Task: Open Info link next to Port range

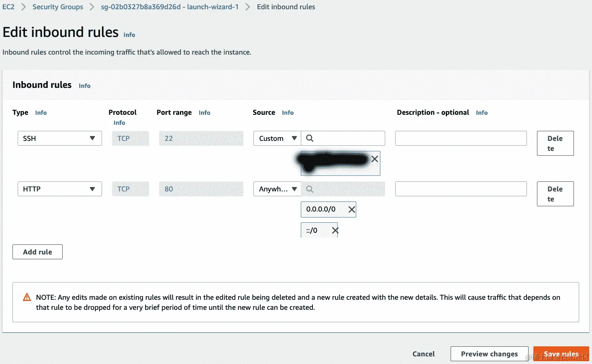Action: pyautogui.click(x=204, y=113)
